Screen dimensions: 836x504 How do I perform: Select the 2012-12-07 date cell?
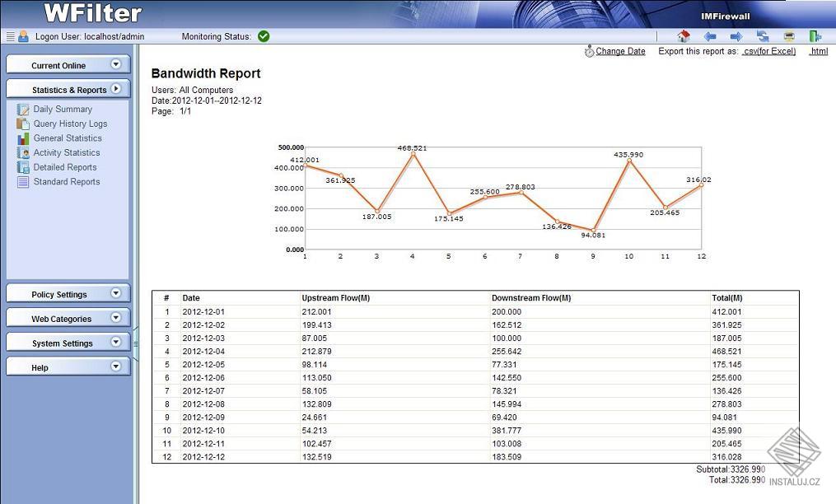(x=203, y=391)
